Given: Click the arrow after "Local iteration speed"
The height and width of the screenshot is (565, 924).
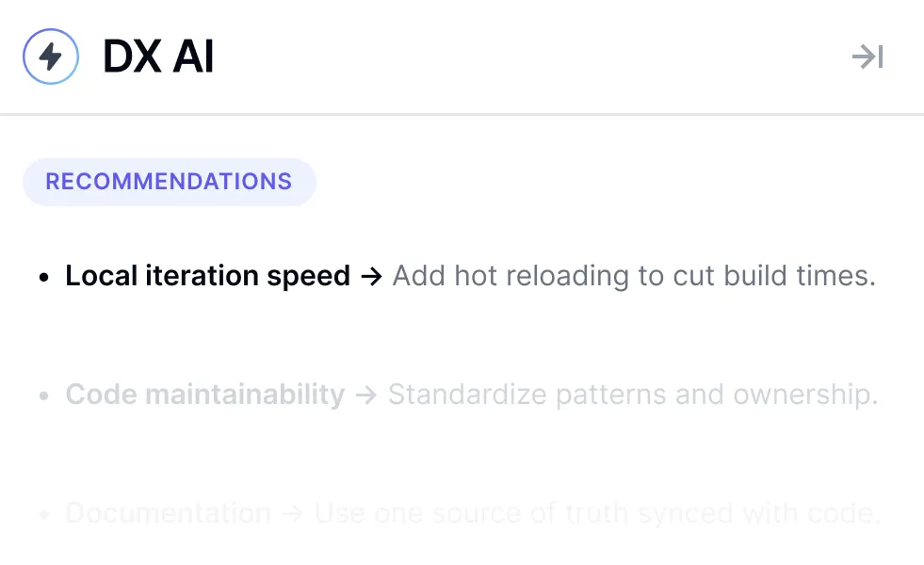Looking at the screenshot, I should point(371,276).
